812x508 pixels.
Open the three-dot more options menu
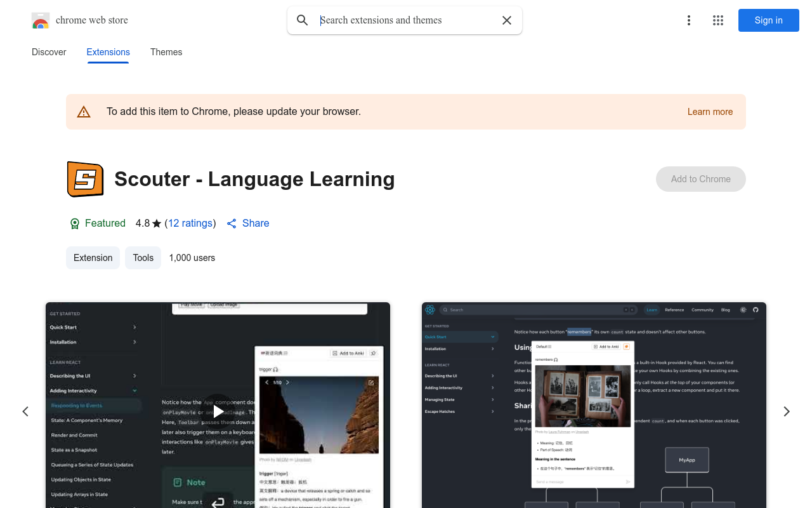click(x=689, y=20)
